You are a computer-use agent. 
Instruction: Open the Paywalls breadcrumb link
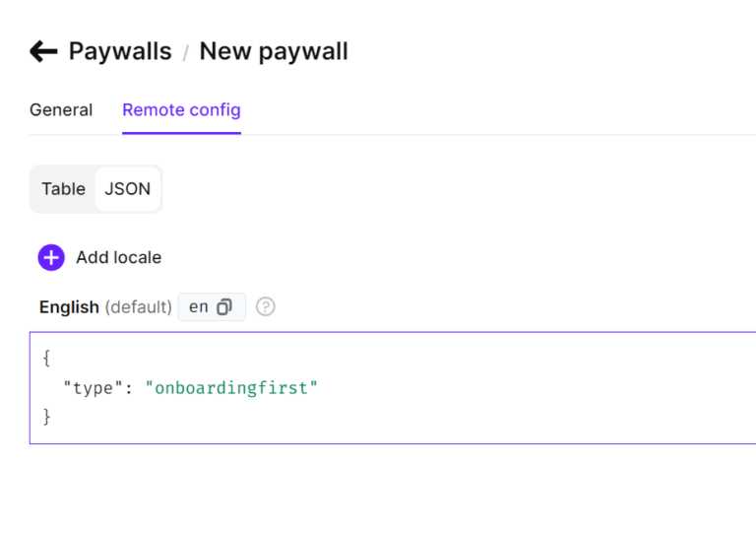point(120,51)
